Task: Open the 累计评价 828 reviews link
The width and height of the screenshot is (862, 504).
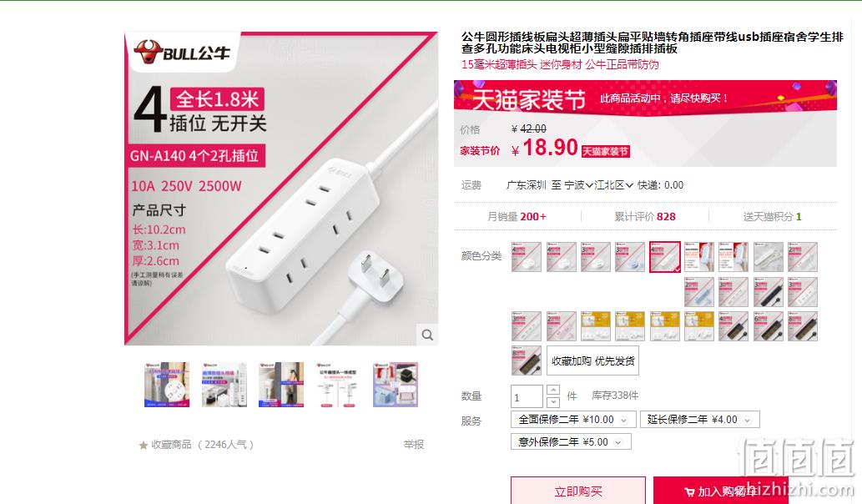Action: 645,217
